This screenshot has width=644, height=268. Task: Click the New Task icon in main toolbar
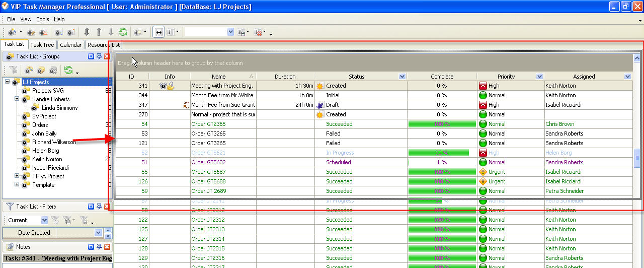(x=12, y=32)
